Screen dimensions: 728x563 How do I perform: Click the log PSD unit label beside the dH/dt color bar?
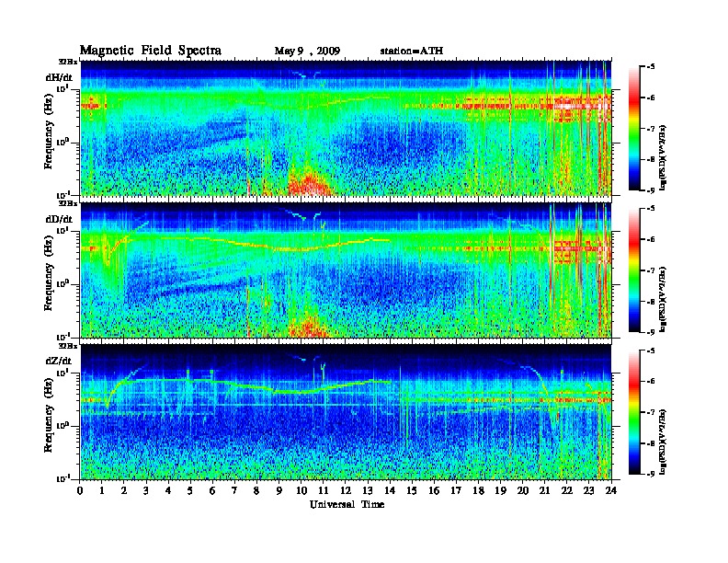click(665, 158)
